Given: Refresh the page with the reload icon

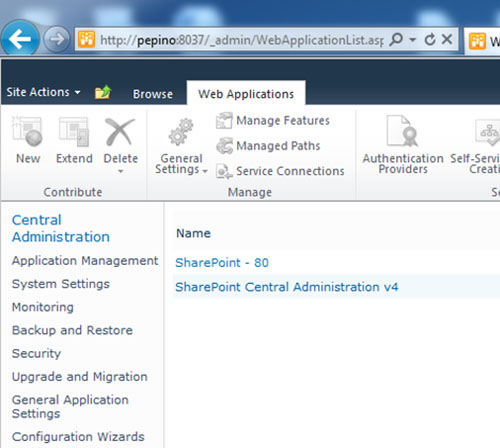Looking at the screenshot, I should 430,40.
